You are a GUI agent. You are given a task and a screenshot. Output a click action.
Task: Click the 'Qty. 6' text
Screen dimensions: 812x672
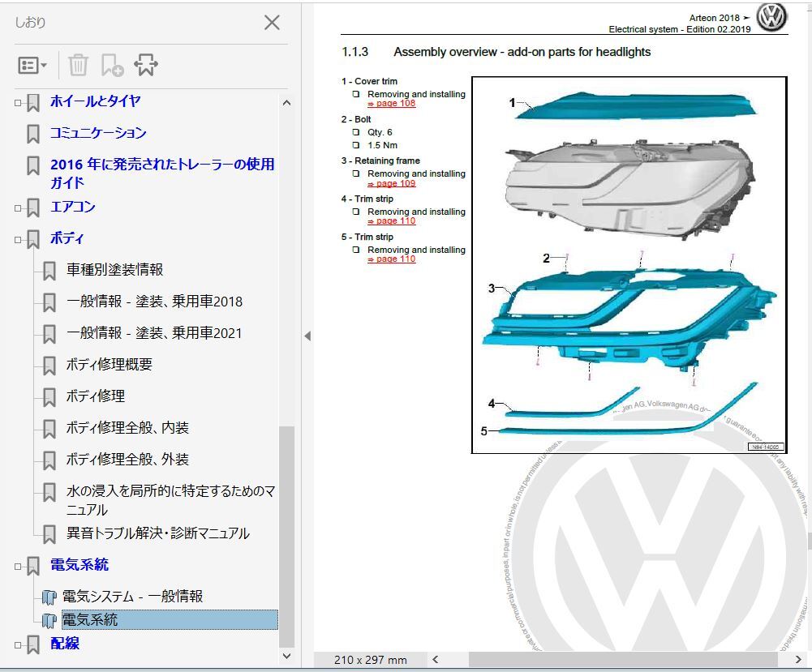pyautogui.click(x=380, y=132)
